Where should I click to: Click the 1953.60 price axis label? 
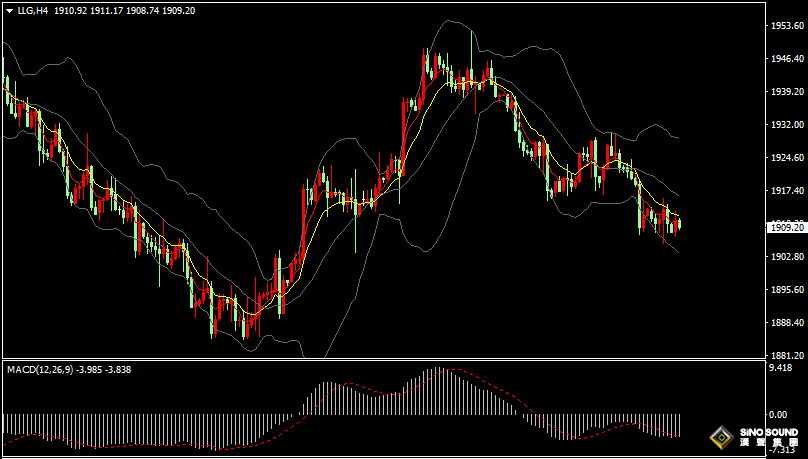point(786,26)
